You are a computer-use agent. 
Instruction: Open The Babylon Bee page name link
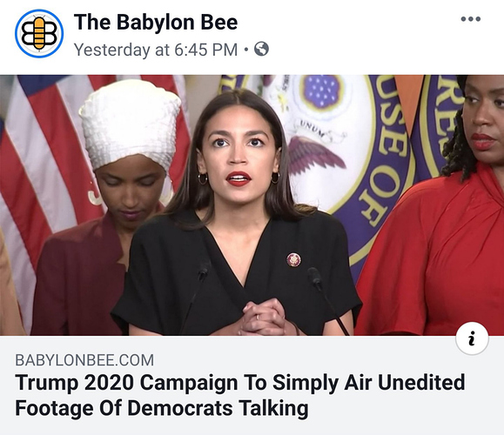tap(156, 22)
